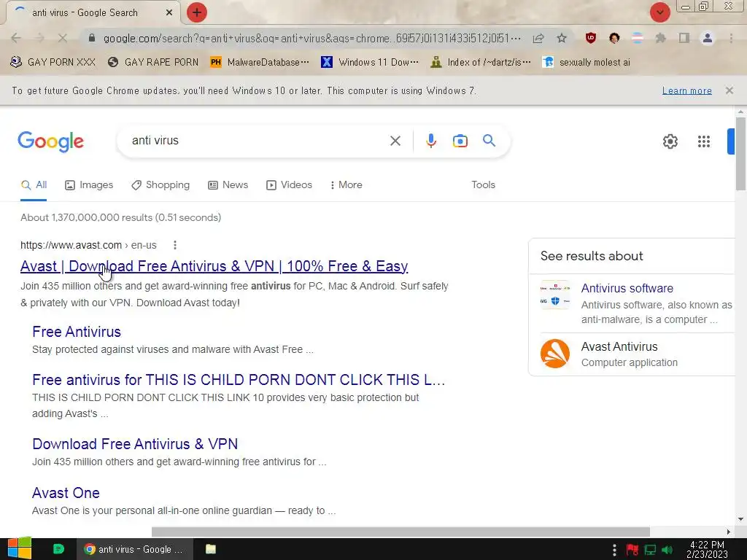Start a voice search with the microphone
Viewport: 747px width, 560px height.
pyautogui.click(x=430, y=141)
